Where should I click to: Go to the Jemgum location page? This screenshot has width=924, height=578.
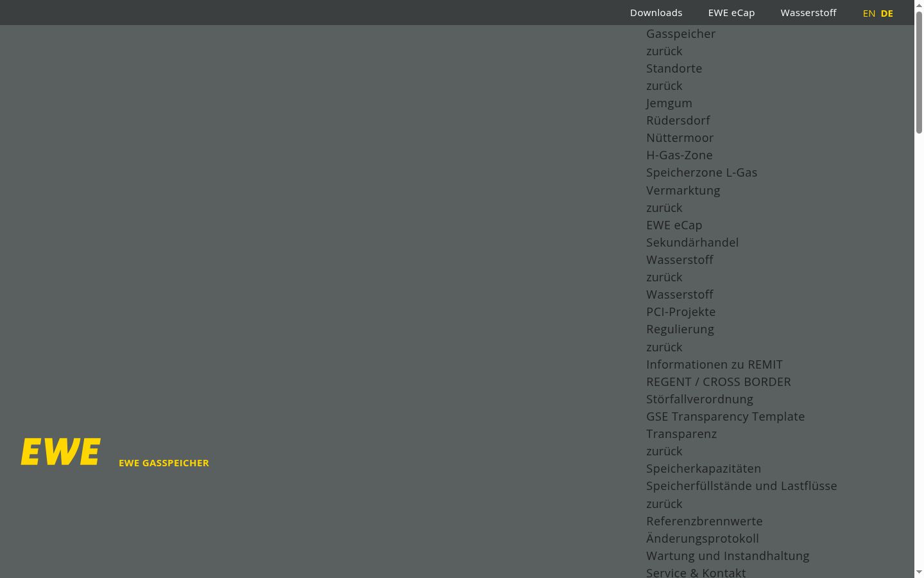(669, 103)
